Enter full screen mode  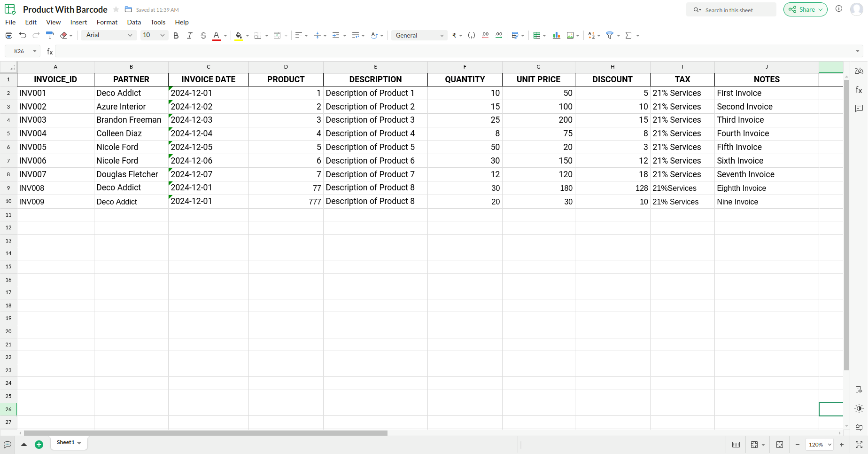pos(859,445)
